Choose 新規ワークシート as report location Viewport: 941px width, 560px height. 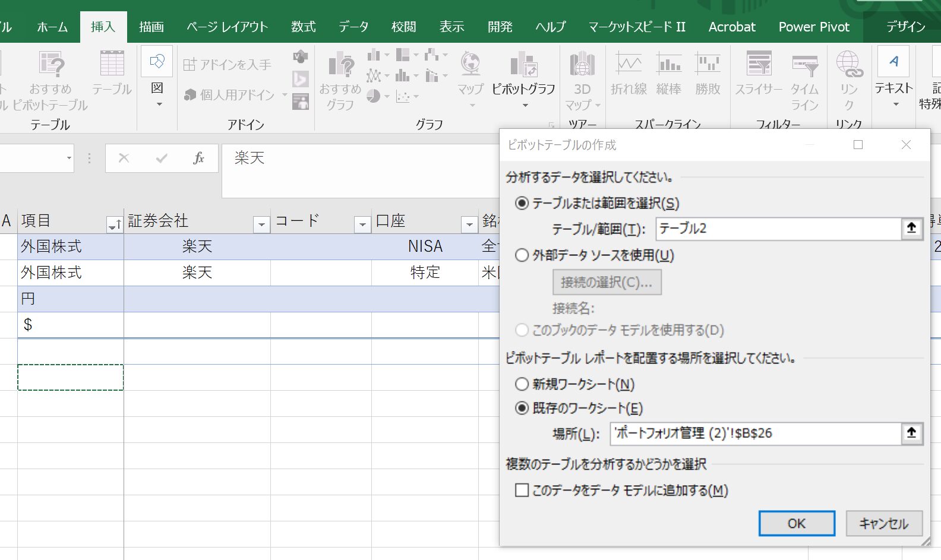point(522,384)
